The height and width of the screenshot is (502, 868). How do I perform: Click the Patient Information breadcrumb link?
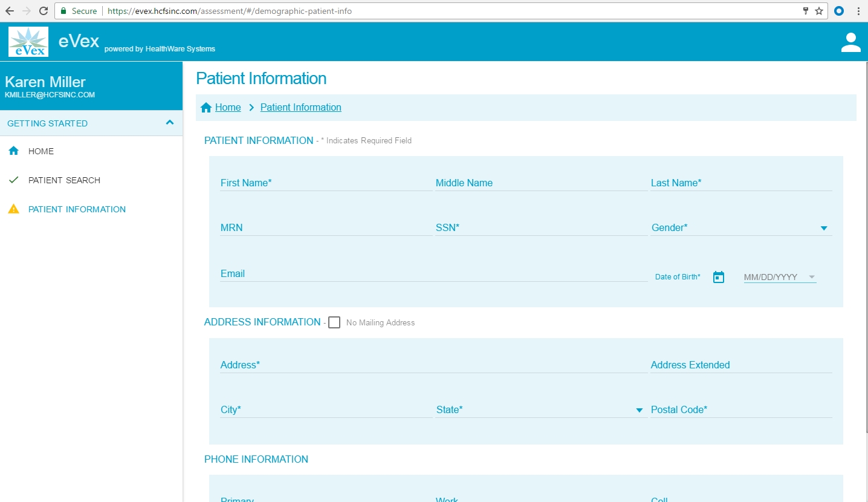[300, 108]
